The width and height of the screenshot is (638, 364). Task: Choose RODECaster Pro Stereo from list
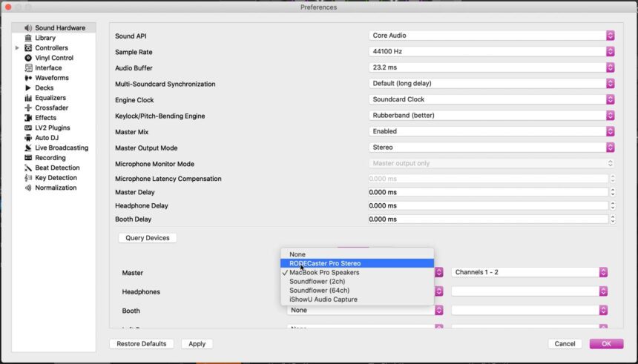tap(357, 263)
